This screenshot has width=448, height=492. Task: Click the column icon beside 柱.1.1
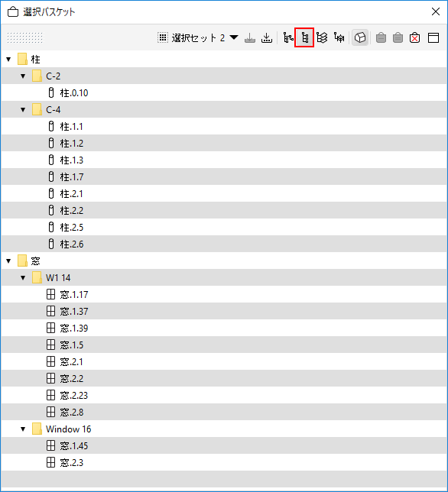[51, 126]
